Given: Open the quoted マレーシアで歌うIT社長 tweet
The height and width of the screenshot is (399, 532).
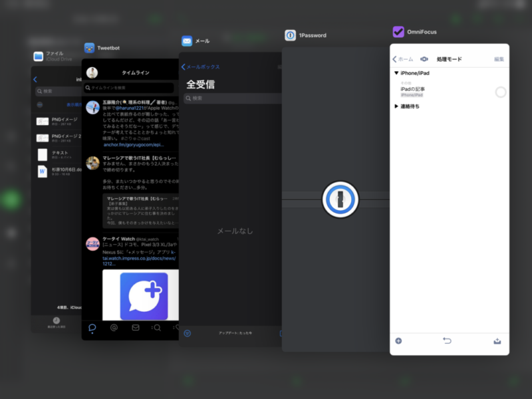Looking at the screenshot, I should click(140, 211).
